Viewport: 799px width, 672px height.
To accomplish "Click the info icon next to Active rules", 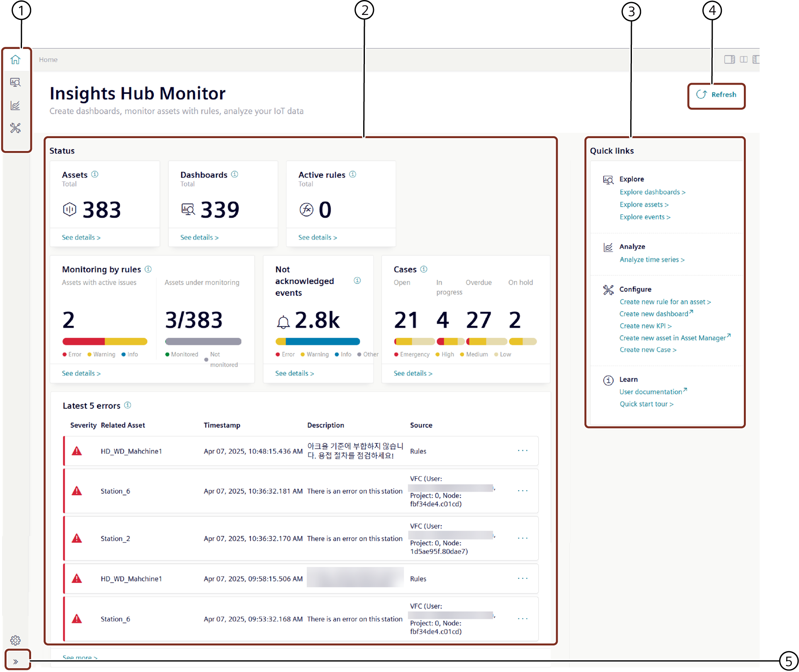I will pyautogui.click(x=353, y=174).
